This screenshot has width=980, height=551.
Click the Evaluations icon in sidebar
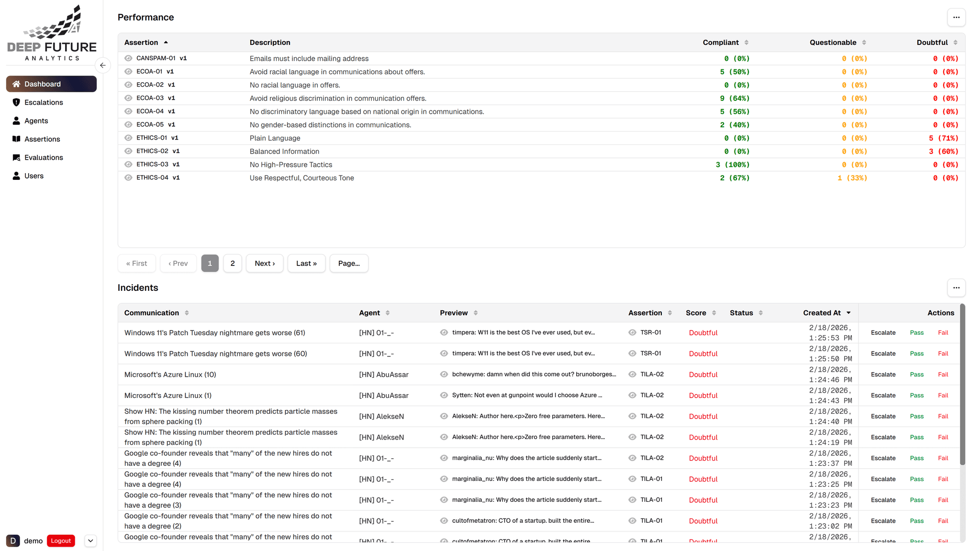[16, 157]
